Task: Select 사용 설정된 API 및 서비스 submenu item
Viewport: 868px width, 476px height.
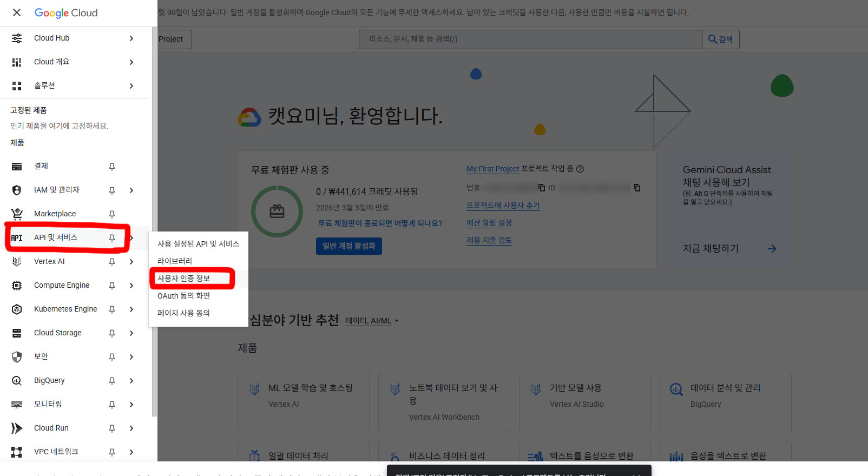Action: [198, 244]
